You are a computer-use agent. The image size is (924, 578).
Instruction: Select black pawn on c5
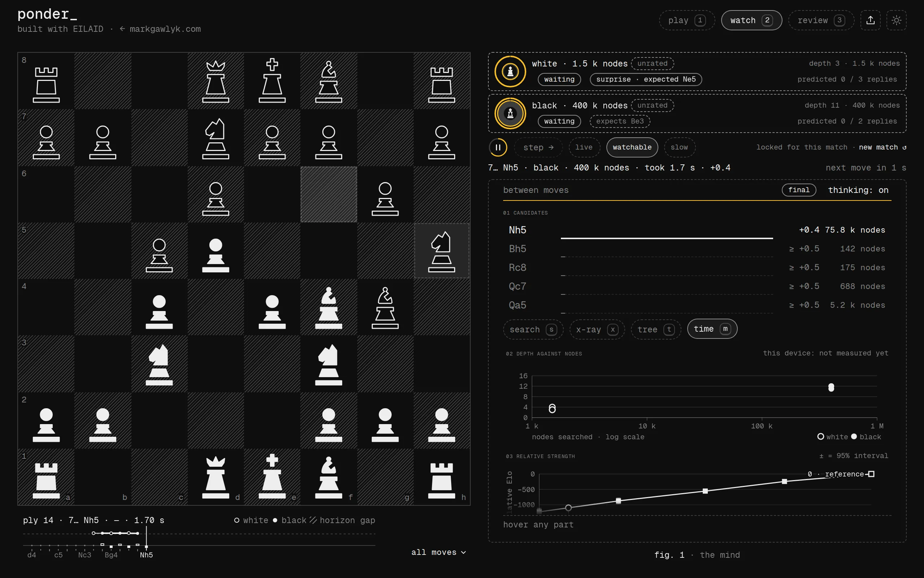pyautogui.click(x=159, y=251)
